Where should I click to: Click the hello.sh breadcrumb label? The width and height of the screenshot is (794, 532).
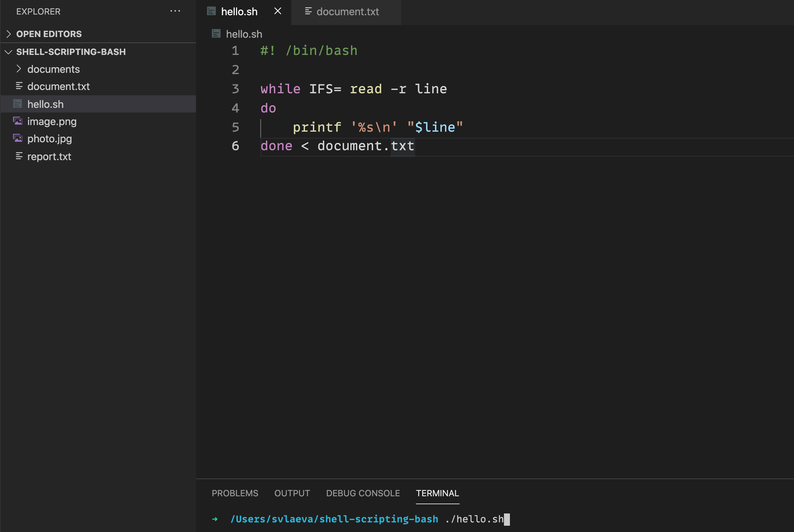pos(244,34)
